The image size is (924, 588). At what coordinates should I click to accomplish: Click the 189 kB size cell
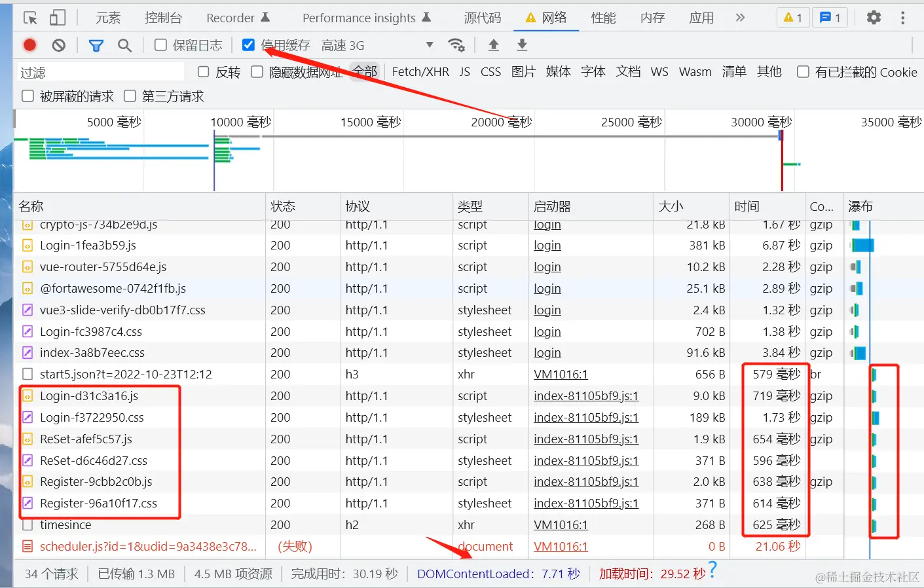coord(707,418)
